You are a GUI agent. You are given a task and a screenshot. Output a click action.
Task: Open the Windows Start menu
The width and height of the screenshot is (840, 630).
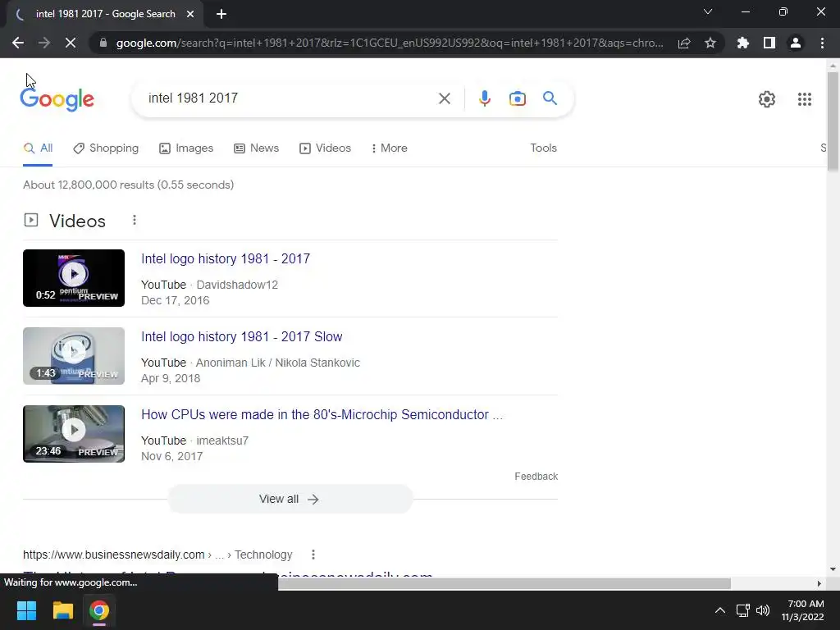[26, 610]
